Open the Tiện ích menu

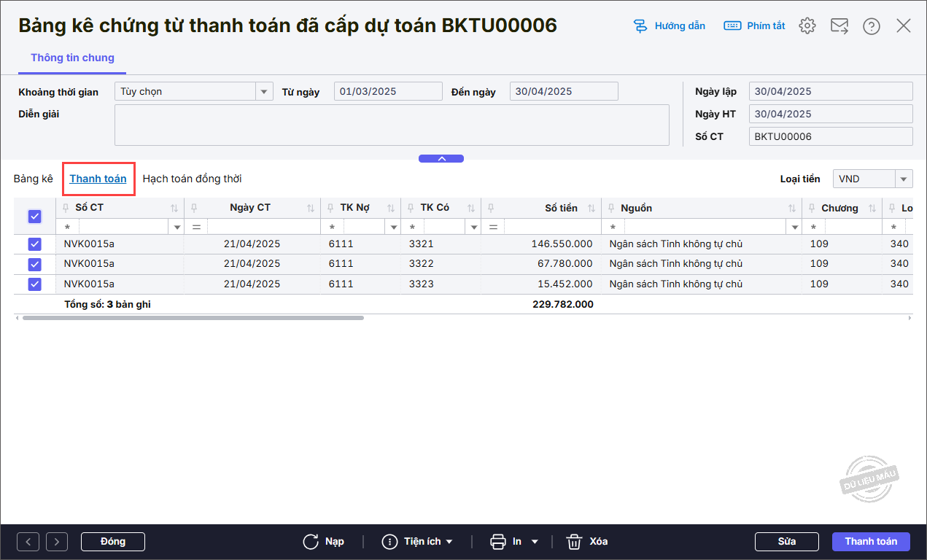coord(418,542)
